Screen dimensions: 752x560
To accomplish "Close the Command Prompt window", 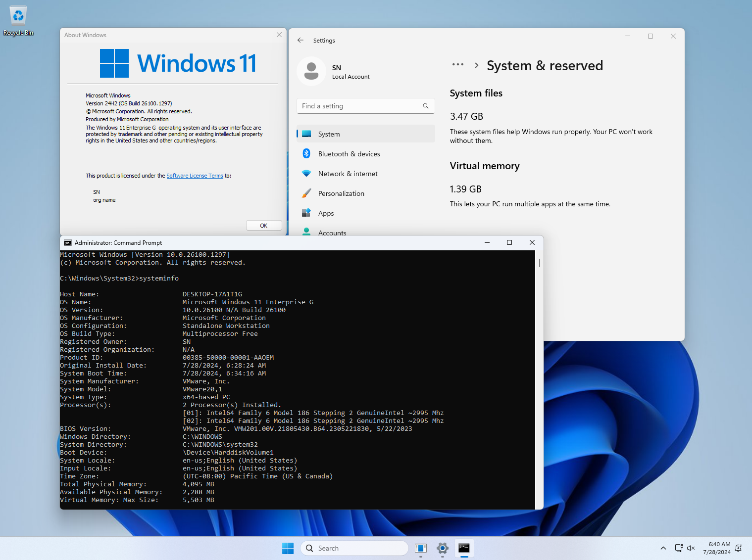I will [x=532, y=242].
